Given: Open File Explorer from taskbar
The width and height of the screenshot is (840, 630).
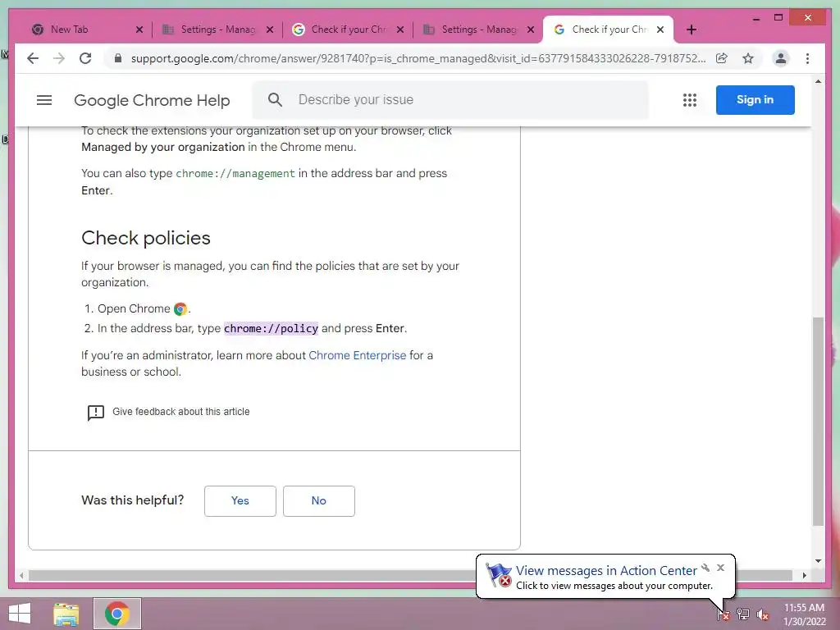Looking at the screenshot, I should click(x=66, y=614).
